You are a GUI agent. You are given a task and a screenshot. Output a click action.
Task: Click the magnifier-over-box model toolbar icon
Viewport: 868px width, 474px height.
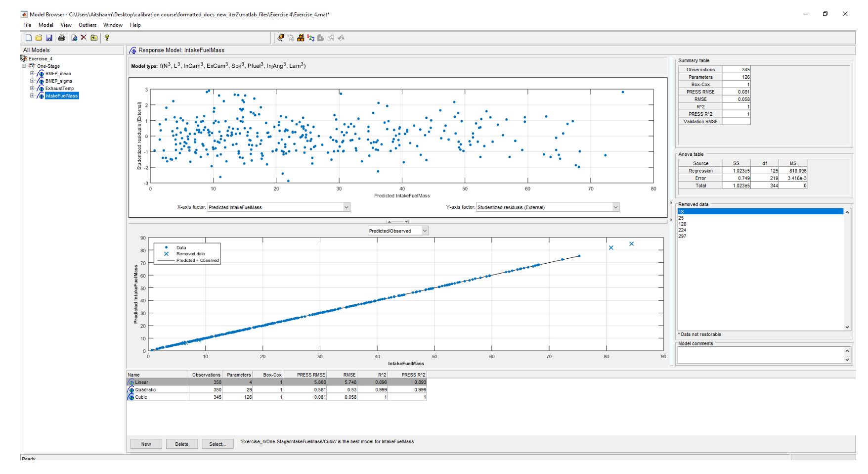281,38
